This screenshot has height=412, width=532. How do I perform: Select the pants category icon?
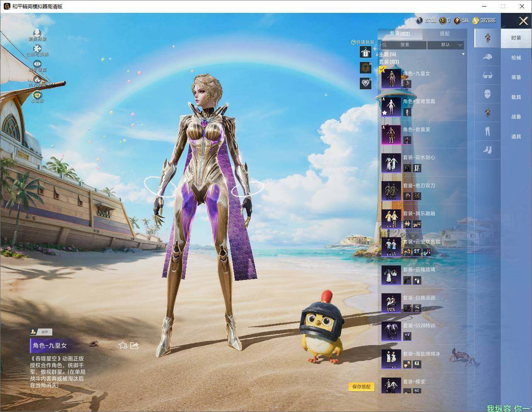coord(488,131)
